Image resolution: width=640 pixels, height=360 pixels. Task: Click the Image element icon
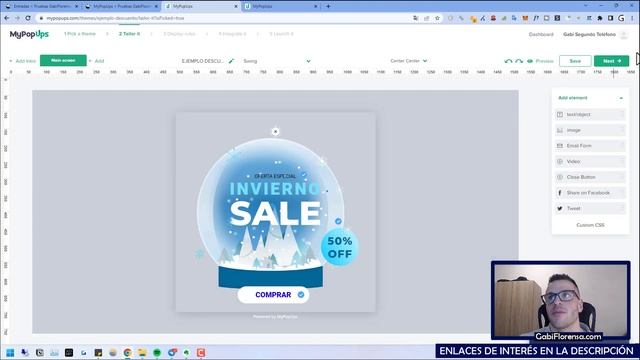[560, 130]
